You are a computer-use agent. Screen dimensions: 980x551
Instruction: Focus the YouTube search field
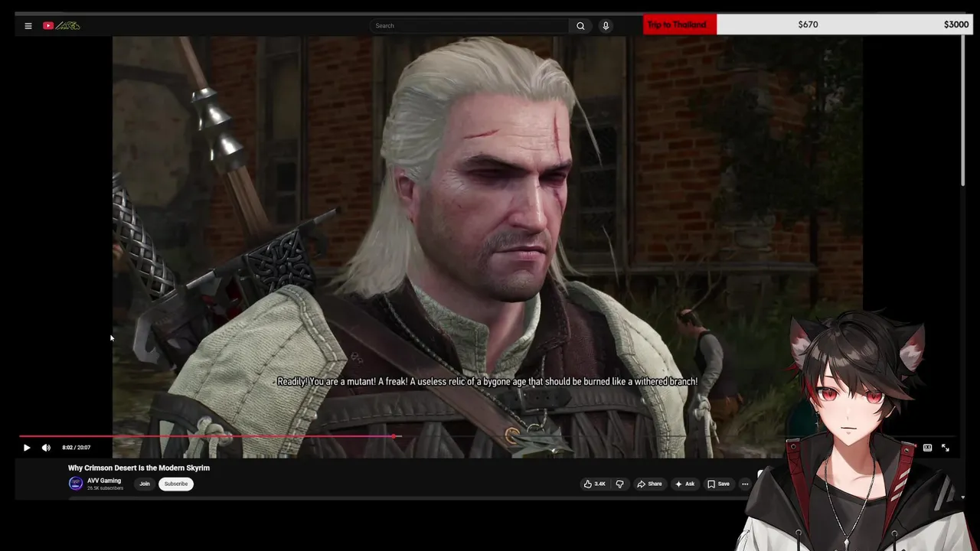click(470, 26)
